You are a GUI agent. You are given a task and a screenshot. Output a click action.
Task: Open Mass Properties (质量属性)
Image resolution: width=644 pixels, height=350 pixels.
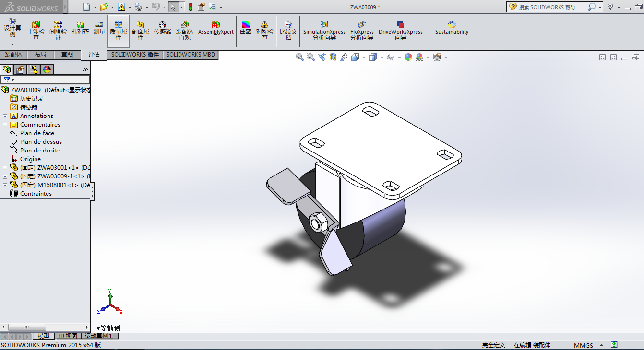119,31
